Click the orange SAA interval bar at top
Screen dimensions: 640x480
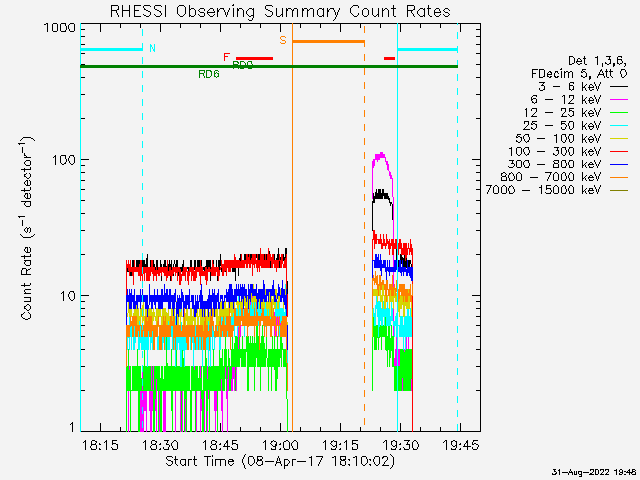tap(329, 42)
